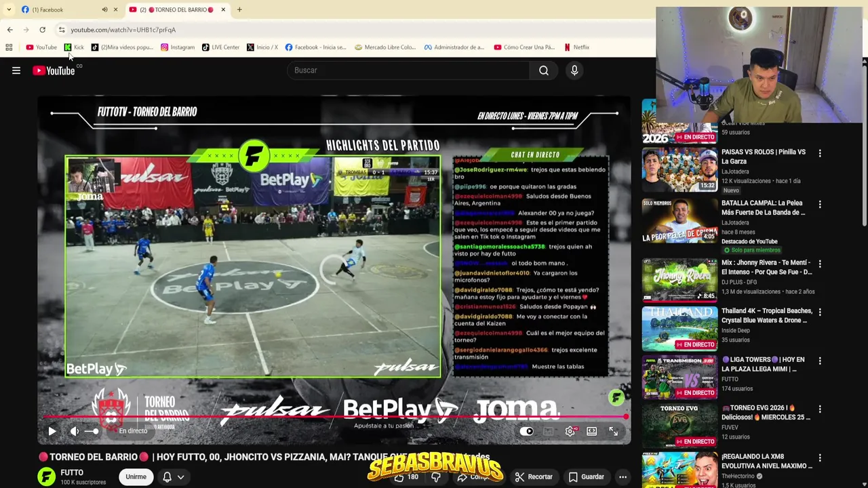Open the Mercado Libre bookmark
The width and height of the screenshot is (868, 488).
click(385, 47)
